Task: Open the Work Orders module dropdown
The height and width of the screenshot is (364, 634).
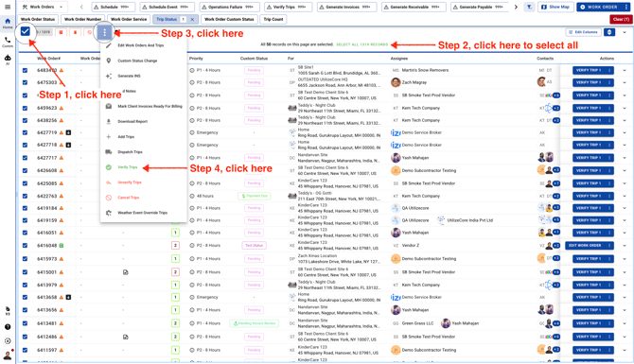Action: [43, 7]
